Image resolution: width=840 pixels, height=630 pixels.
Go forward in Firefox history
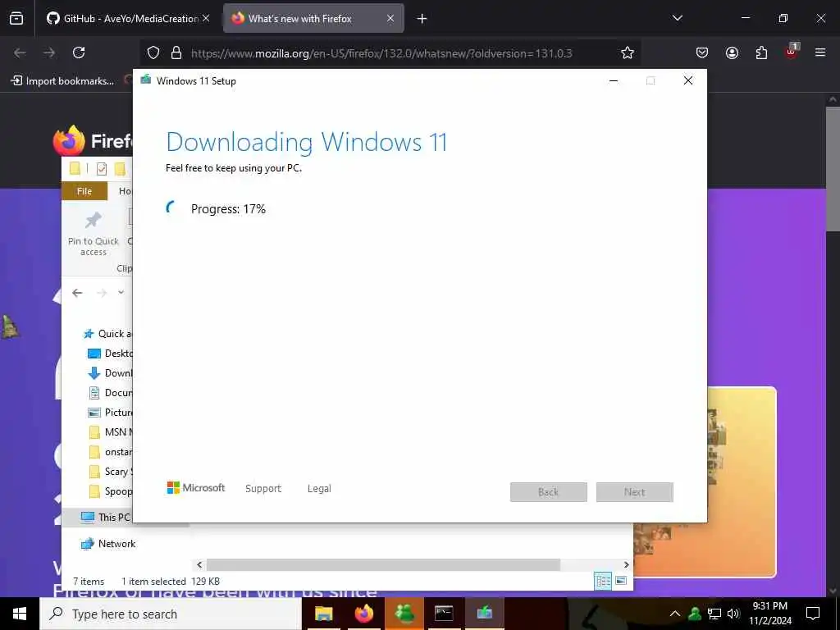49,52
